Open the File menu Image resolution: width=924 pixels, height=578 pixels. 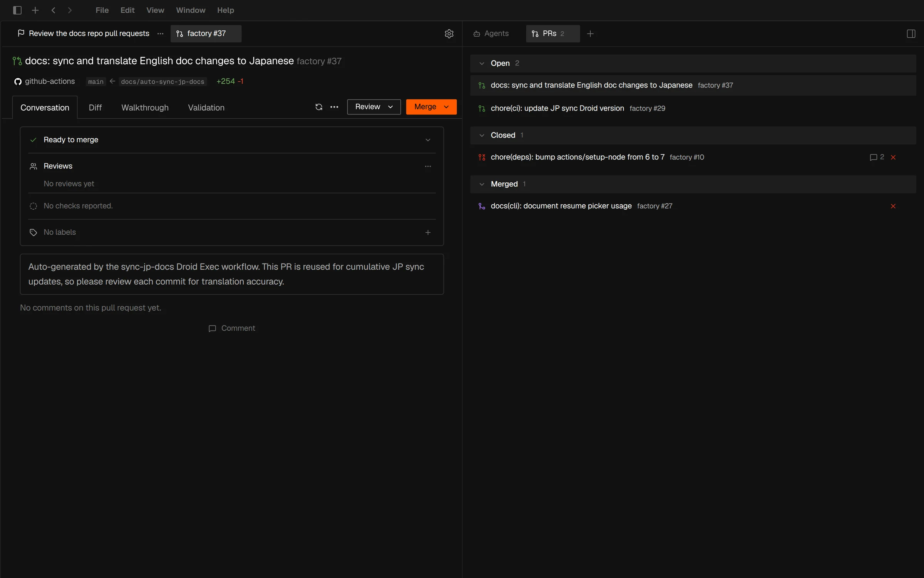pos(102,10)
